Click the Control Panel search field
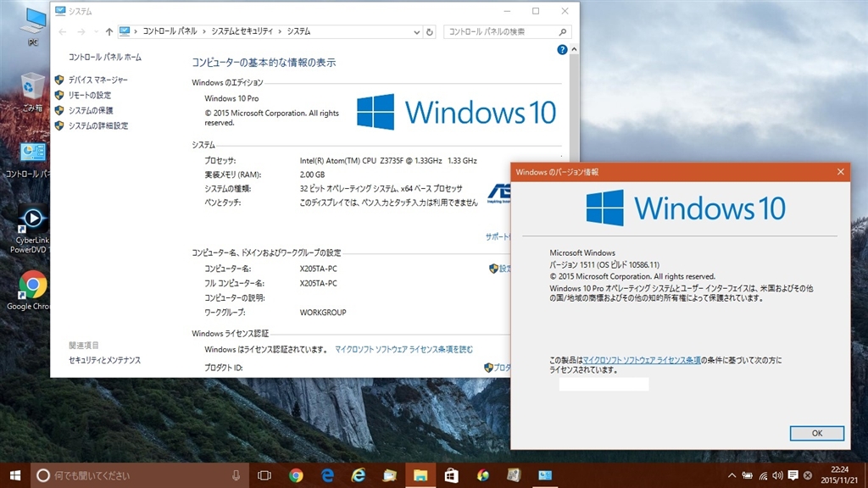 point(507,32)
